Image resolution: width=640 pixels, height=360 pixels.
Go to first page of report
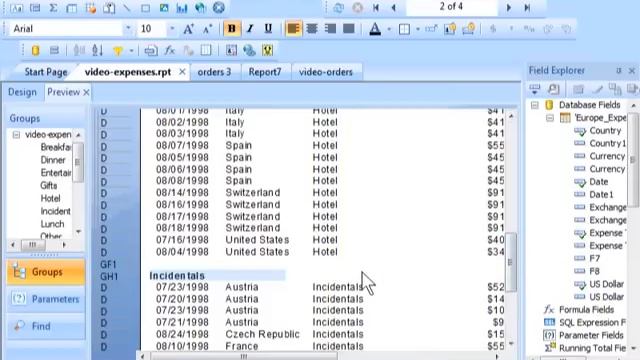376,8
